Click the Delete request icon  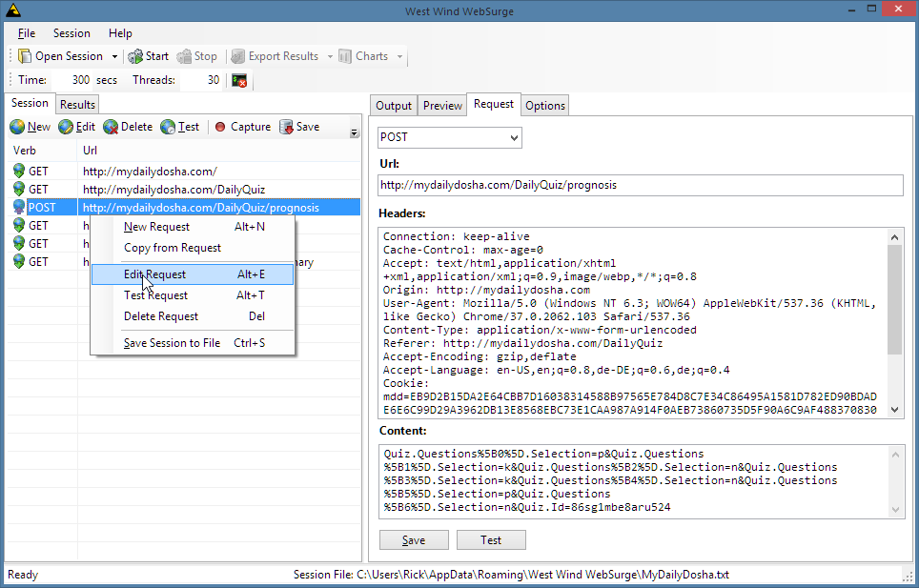tap(111, 127)
